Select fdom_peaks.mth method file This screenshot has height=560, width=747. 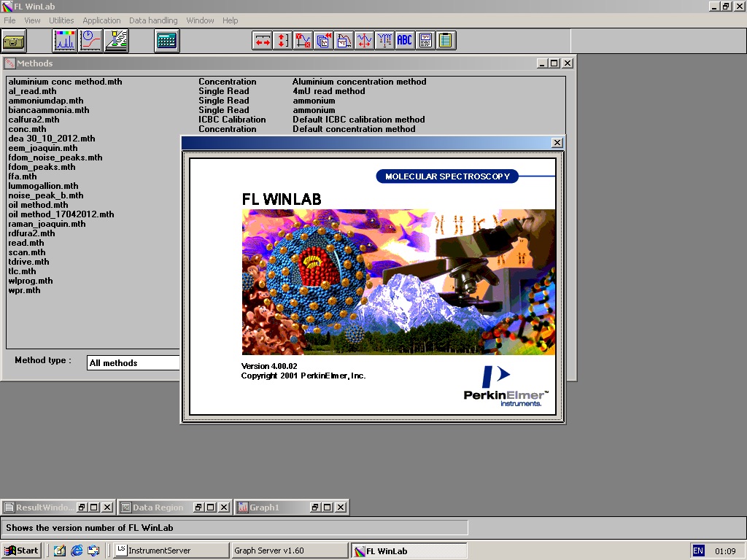pos(42,167)
